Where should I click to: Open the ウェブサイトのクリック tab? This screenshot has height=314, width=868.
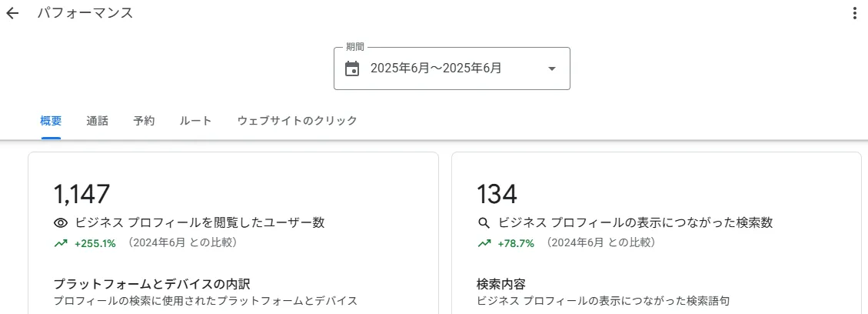pyautogui.click(x=297, y=121)
